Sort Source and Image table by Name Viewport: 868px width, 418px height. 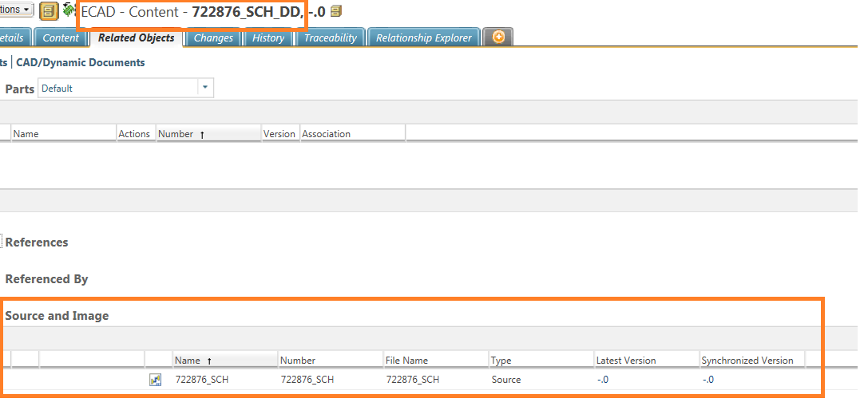coord(224,360)
